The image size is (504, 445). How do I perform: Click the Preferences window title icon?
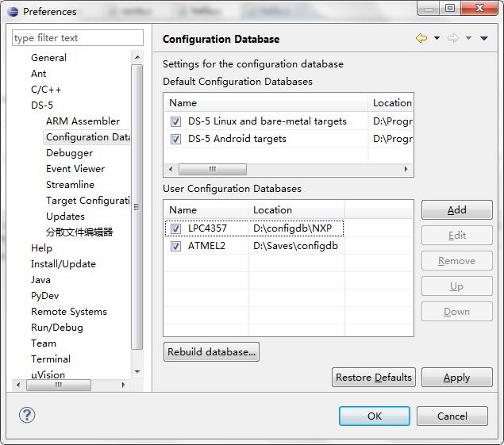pyautogui.click(x=13, y=12)
